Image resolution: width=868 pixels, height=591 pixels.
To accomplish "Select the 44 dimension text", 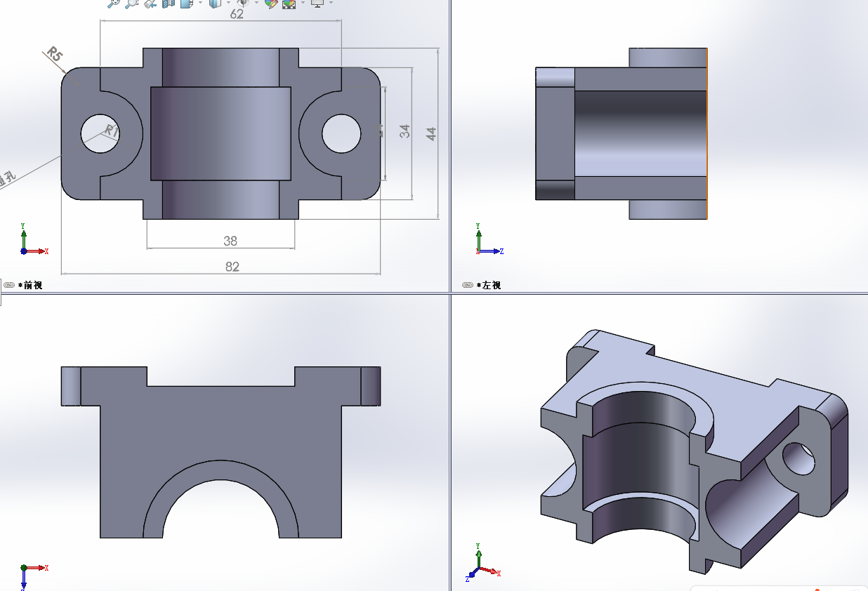I will 431,133.
